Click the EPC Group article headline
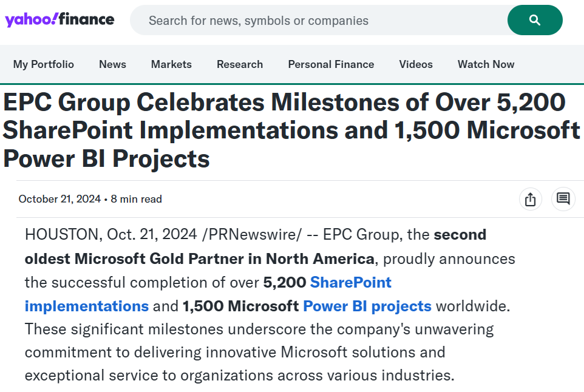This screenshot has width=584, height=392. 291,130
